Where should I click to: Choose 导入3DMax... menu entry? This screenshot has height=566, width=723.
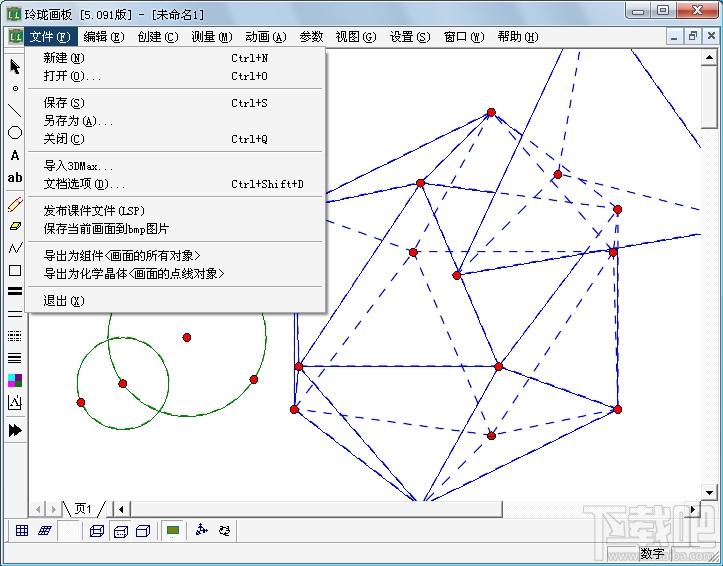pyautogui.click(x=175, y=166)
